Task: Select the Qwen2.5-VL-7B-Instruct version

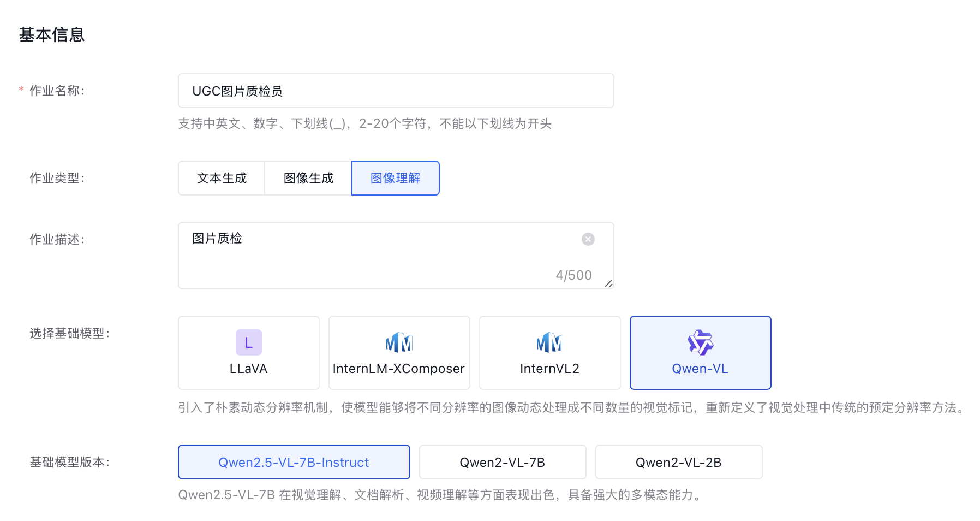Action: 294,462
